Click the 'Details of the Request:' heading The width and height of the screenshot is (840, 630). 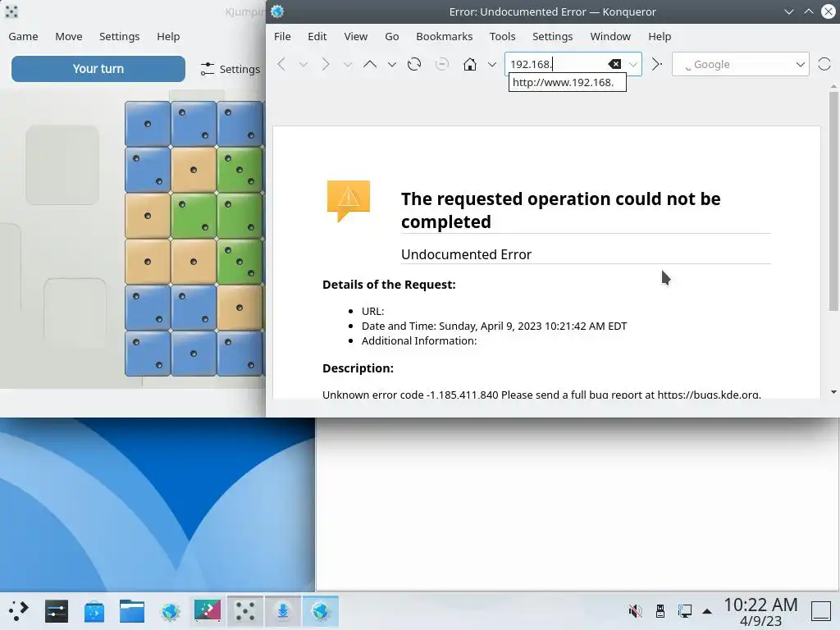click(389, 285)
